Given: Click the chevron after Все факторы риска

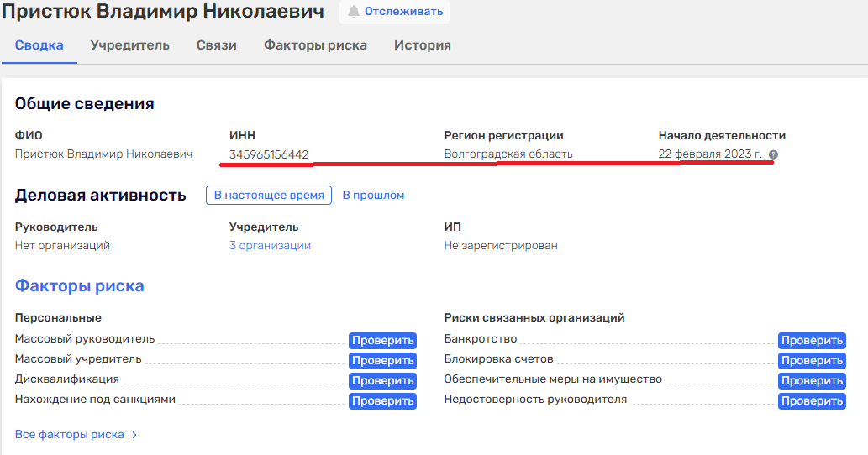Looking at the screenshot, I should [x=134, y=435].
